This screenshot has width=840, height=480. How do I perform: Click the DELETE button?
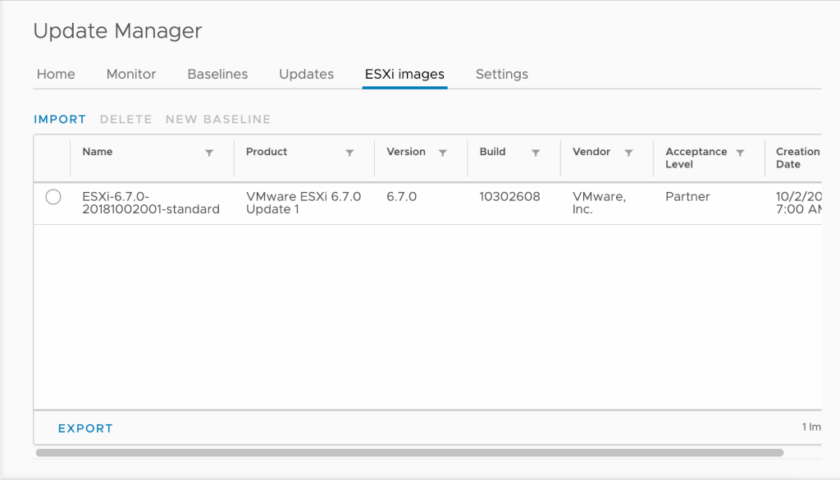[126, 119]
